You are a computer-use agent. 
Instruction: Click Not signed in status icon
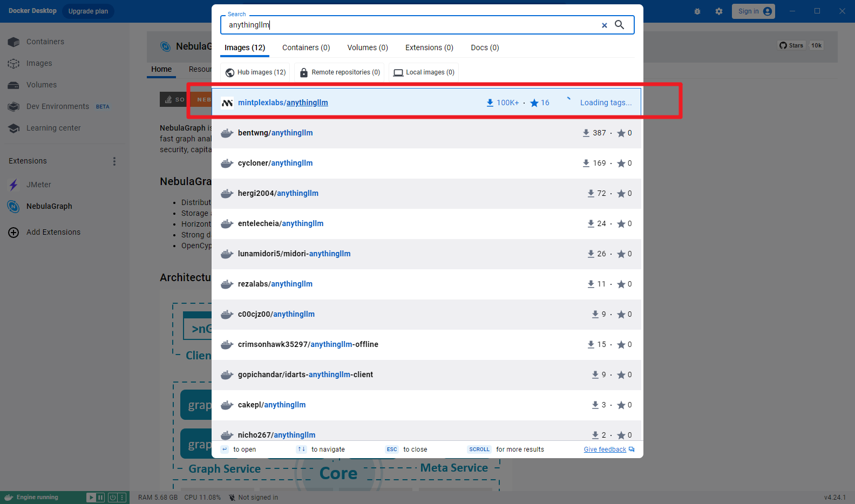[x=232, y=498]
